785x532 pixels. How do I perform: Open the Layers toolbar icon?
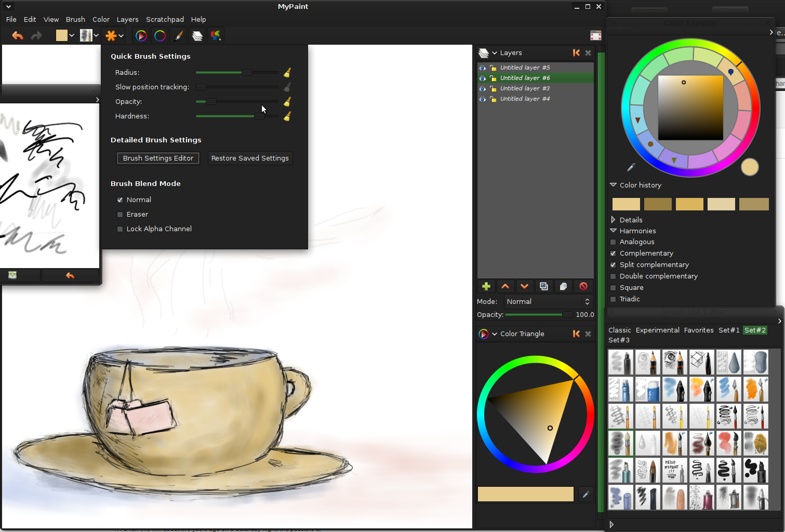pyautogui.click(x=197, y=35)
